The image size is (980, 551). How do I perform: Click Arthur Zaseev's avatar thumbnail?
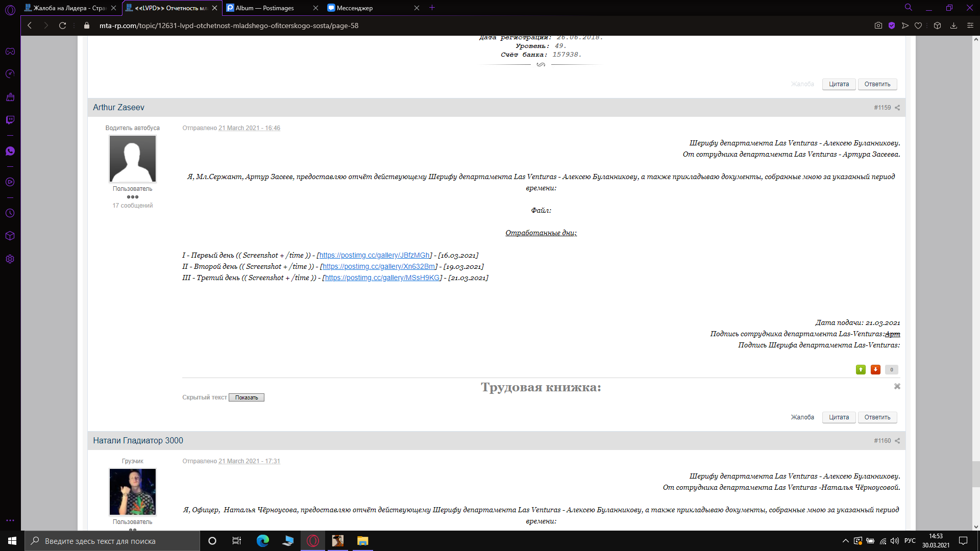coord(132,159)
